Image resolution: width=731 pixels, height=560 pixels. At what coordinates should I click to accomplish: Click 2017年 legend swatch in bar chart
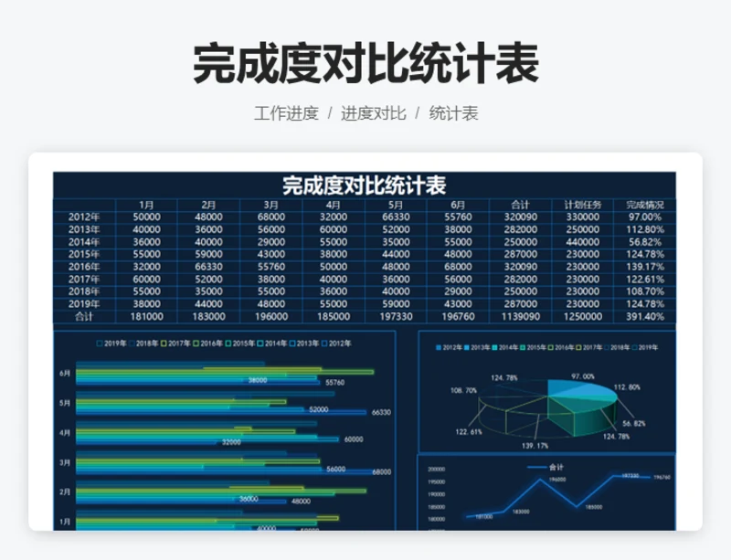(164, 343)
